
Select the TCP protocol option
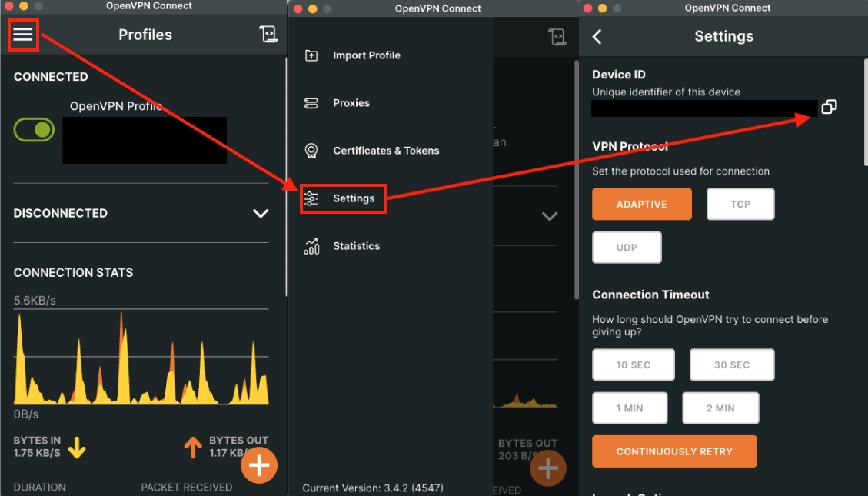point(740,205)
